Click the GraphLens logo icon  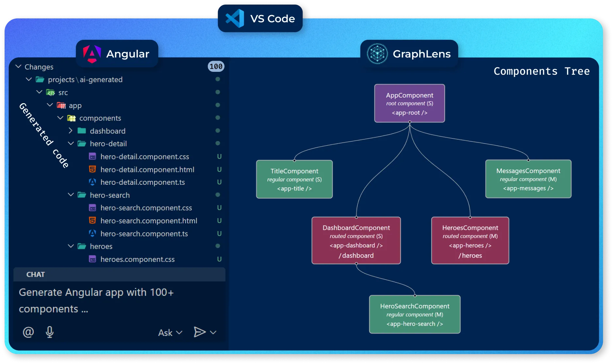click(x=377, y=54)
